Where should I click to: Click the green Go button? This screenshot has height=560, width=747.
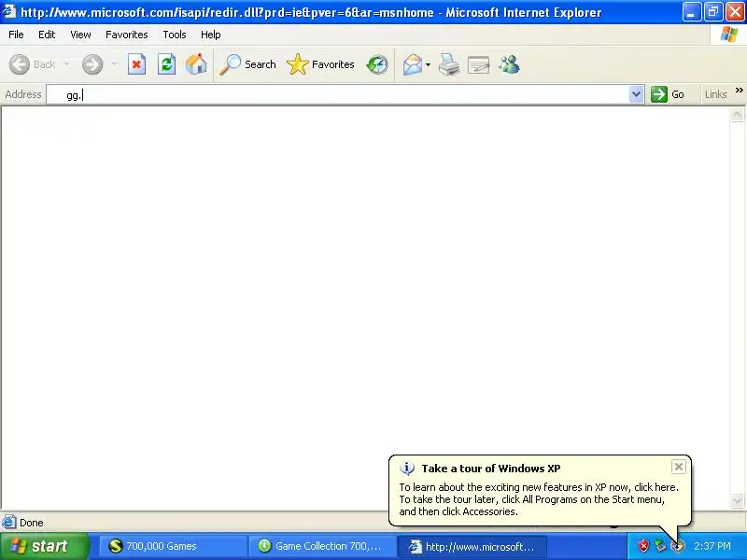click(x=668, y=94)
